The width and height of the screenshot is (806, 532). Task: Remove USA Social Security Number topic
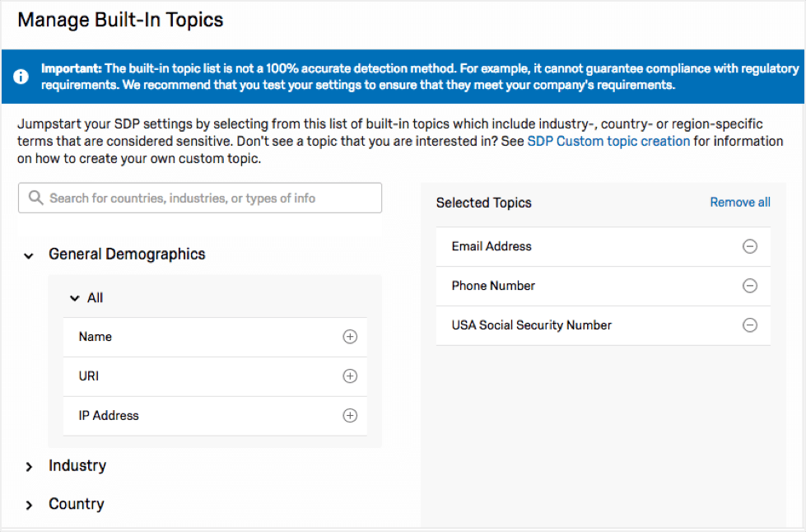750,325
